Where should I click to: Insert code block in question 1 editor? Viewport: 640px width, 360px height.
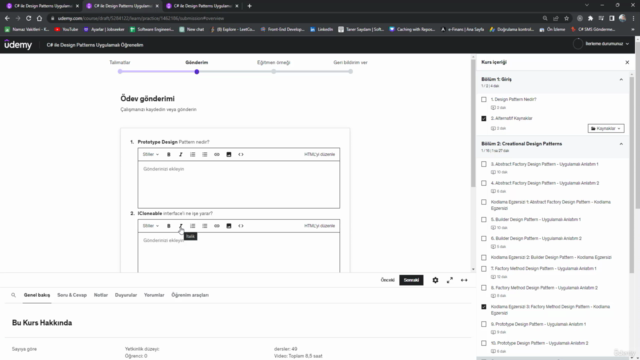241,154
